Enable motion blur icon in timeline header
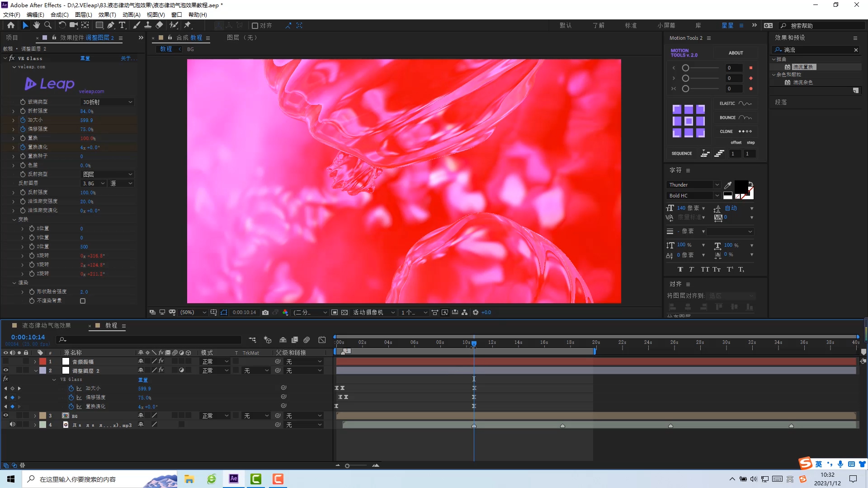This screenshot has height=488, width=868. [x=307, y=340]
